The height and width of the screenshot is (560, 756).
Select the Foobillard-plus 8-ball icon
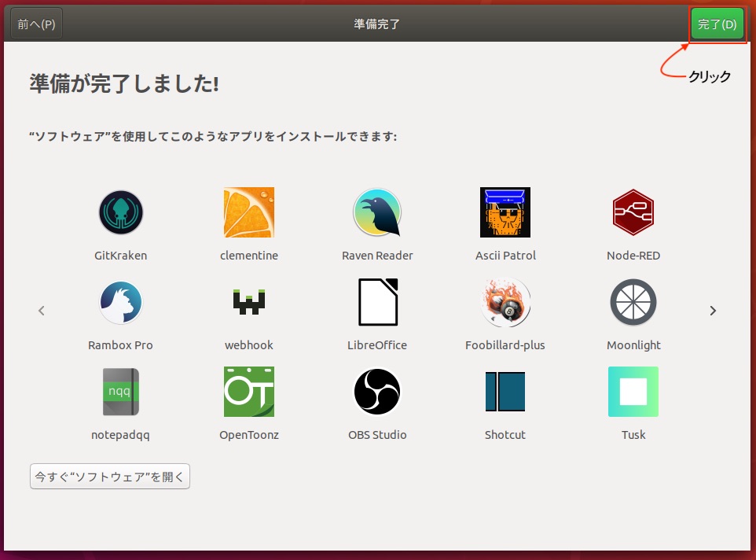point(505,303)
